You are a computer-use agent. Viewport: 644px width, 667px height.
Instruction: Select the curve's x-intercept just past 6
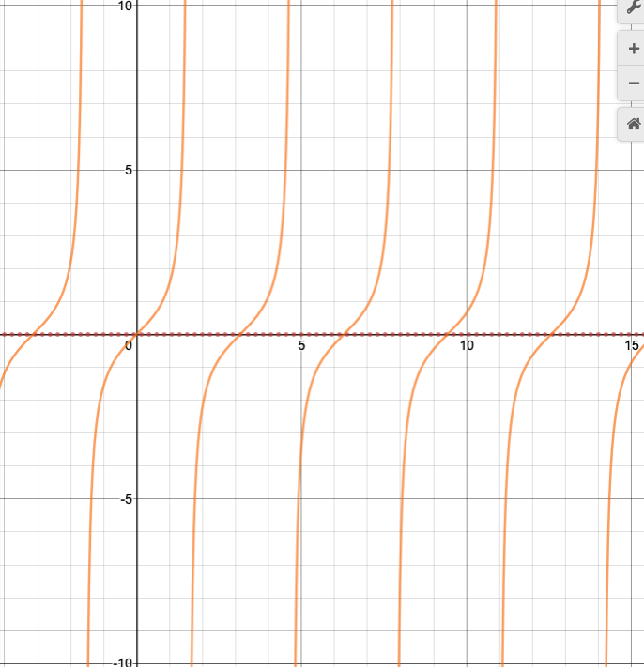(x=345, y=334)
